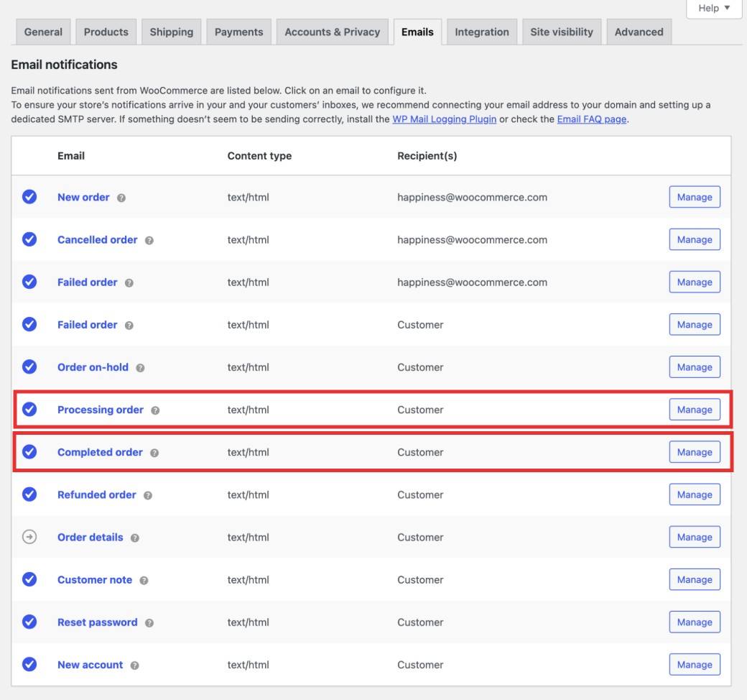Click the help icon next to Refunded order
Screen dimensions: 747x700
pos(148,495)
